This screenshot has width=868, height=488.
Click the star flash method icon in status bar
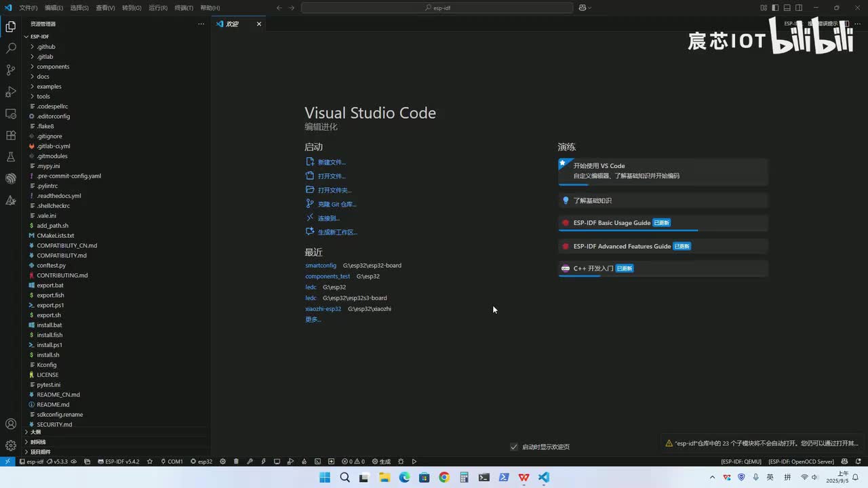[x=150, y=462]
